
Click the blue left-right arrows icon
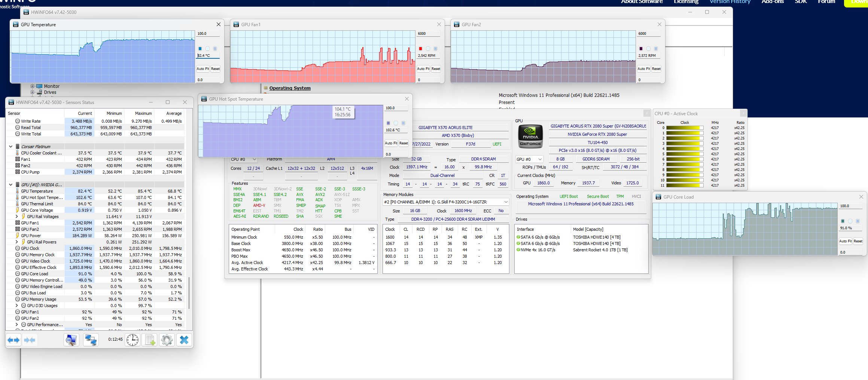(13, 340)
